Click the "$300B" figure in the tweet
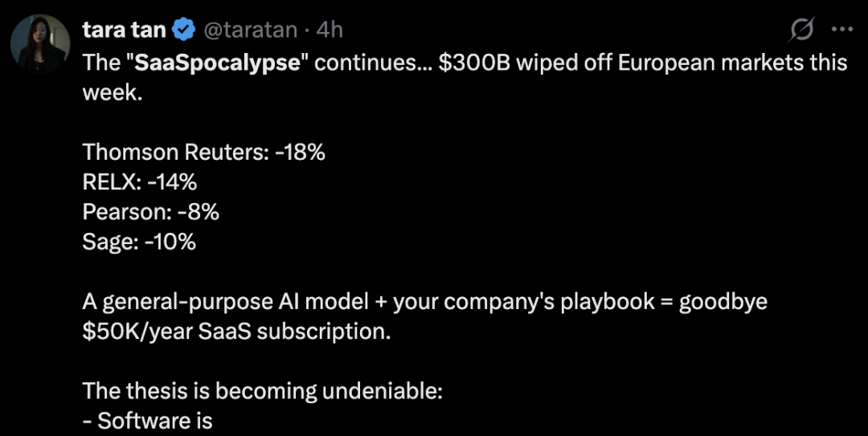 point(474,63)
